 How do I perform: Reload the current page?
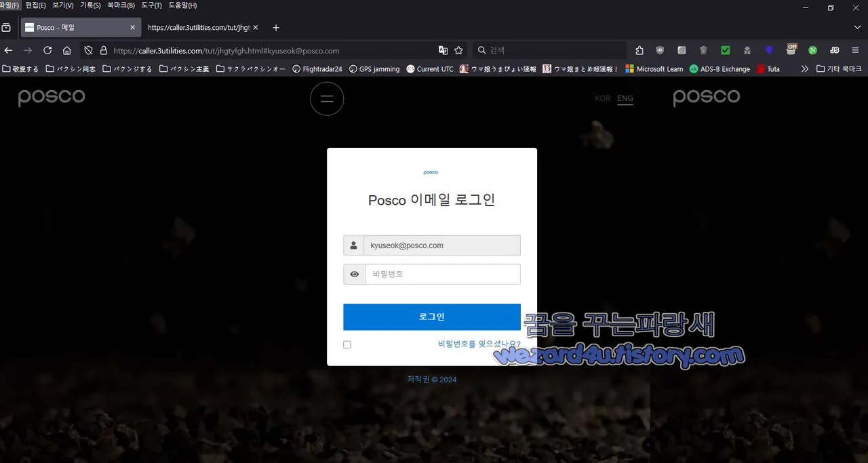tap(47, 50)
